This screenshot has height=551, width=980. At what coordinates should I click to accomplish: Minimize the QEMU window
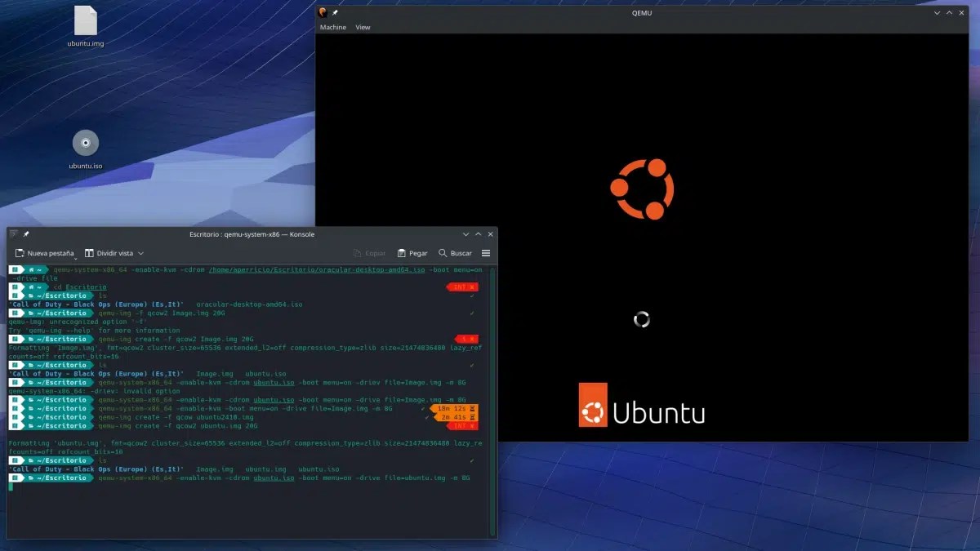[x=938, y=12]
